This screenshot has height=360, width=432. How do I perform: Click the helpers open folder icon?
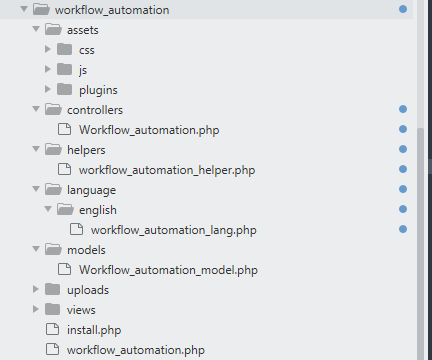tap(53, 149)
